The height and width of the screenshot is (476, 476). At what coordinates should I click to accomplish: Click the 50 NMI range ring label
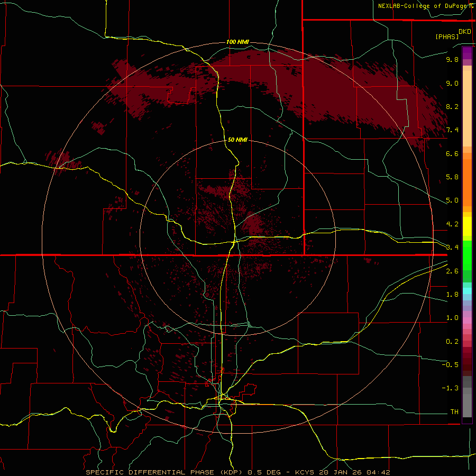coord(237,140)
